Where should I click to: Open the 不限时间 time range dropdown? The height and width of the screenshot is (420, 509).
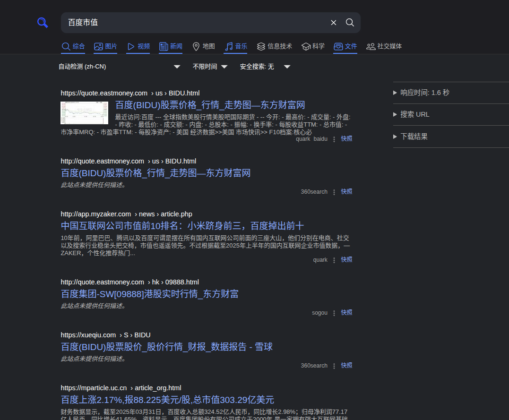pos(210,67)
